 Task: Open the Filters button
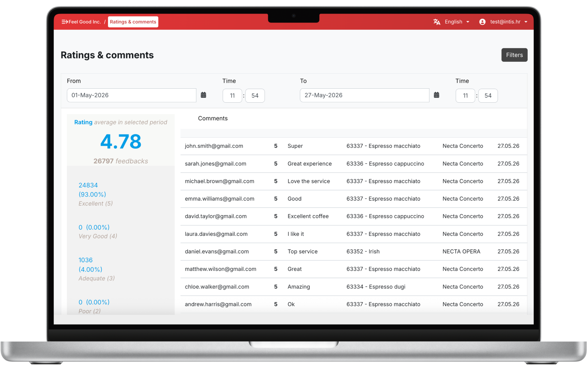514,55
